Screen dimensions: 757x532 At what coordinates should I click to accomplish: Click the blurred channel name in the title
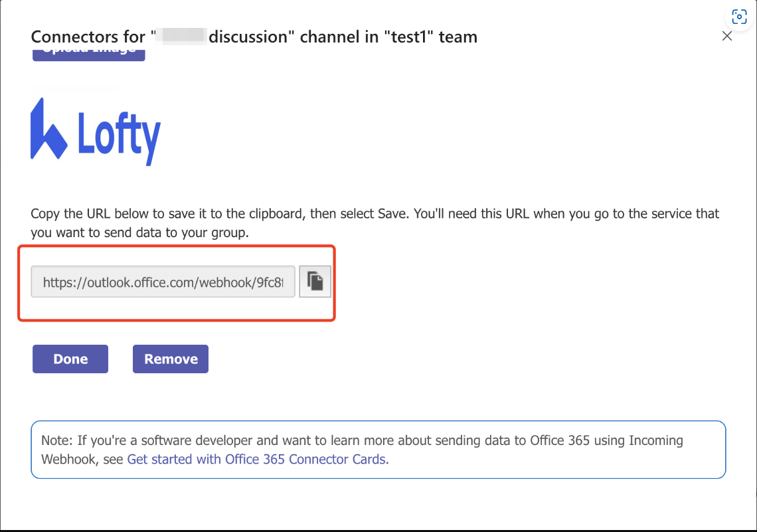[x=181, y=37]
